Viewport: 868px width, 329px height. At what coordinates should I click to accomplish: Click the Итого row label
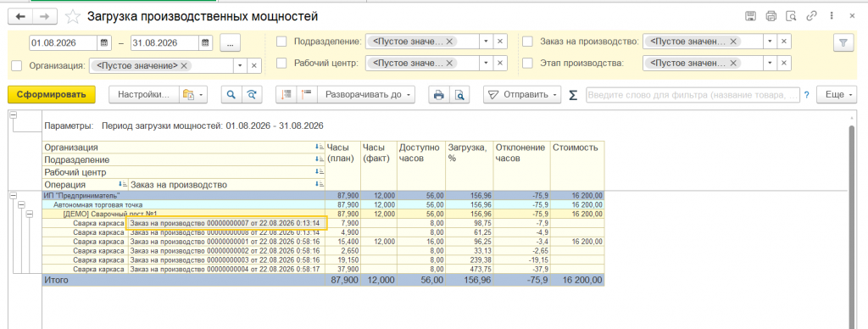57,281
